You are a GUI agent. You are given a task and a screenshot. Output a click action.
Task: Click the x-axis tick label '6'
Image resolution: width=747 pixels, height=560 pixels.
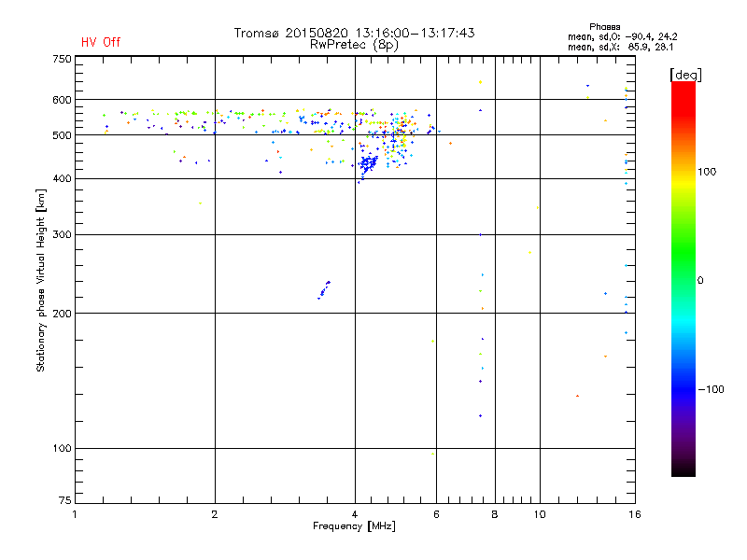(436, 514)
